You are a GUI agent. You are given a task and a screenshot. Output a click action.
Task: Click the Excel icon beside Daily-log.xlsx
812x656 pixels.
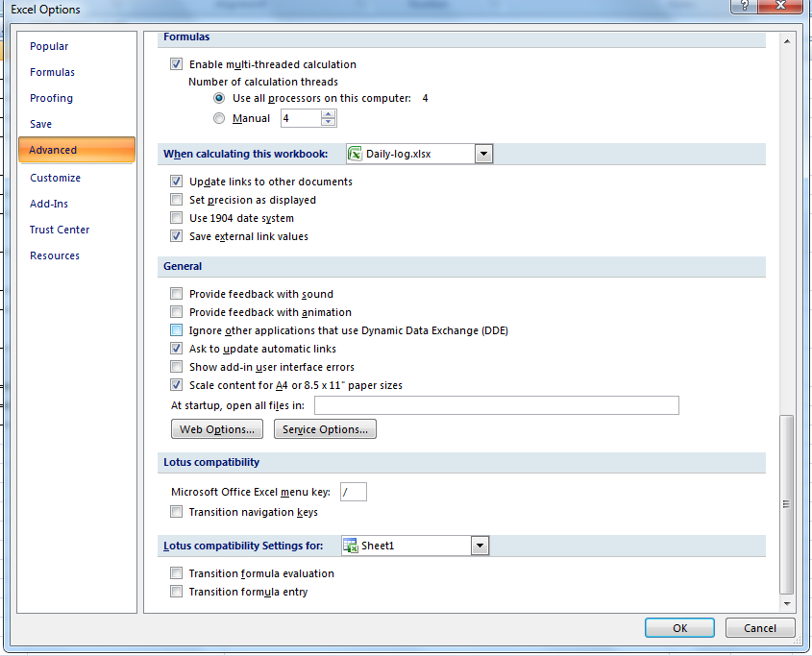[355, 154]
